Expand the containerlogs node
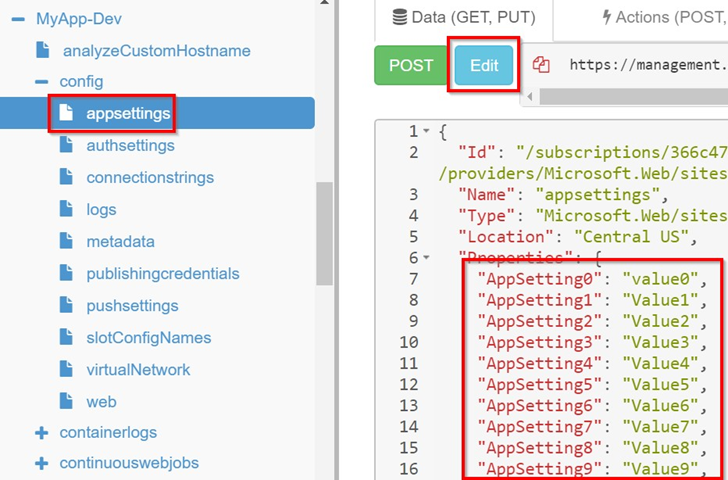 tap(41, 434)
